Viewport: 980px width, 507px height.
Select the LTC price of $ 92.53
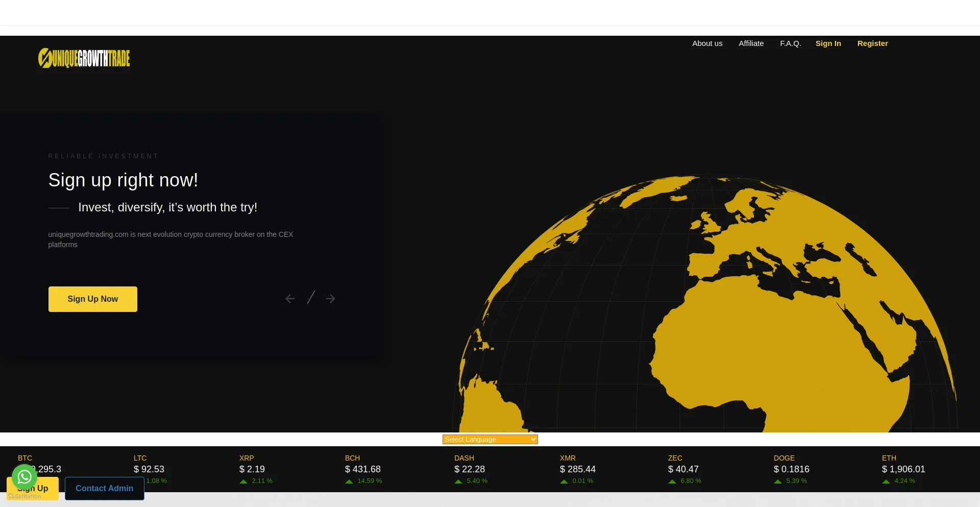click(149, 469)
